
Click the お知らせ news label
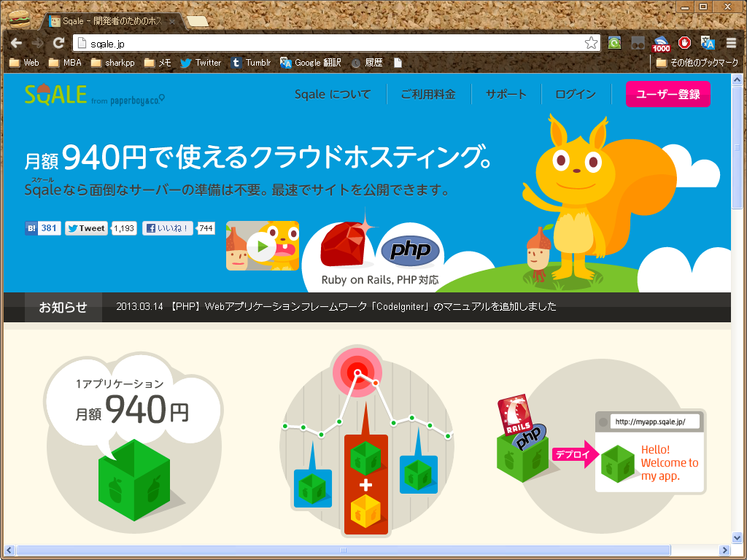tap(63, 307)
